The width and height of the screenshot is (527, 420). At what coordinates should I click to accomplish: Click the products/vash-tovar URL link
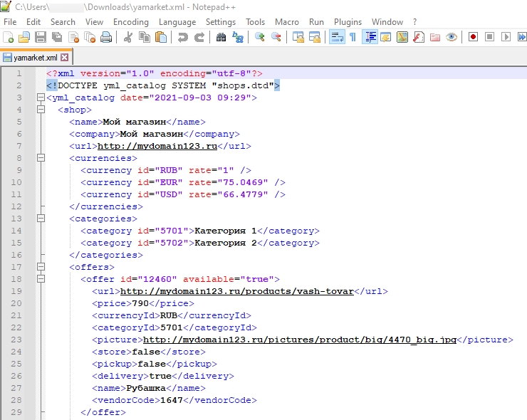coord(237,292)
